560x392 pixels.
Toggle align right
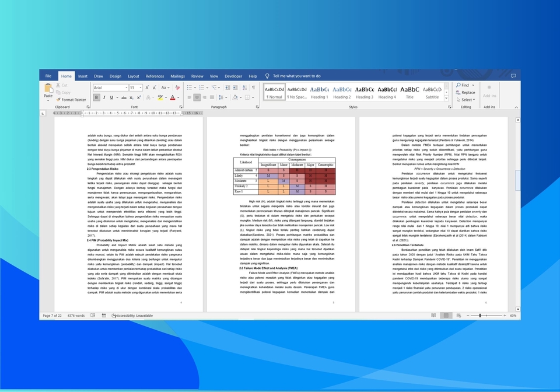[204, 97]
